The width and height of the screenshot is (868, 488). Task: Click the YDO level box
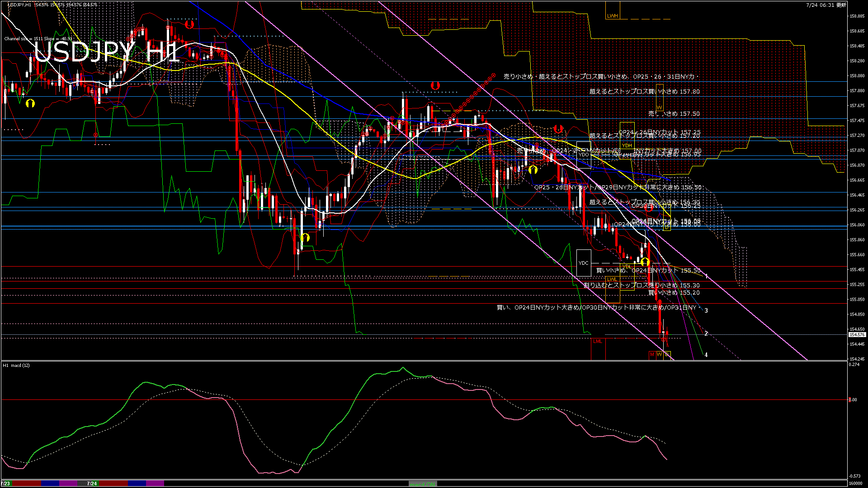tap(584, 154)
